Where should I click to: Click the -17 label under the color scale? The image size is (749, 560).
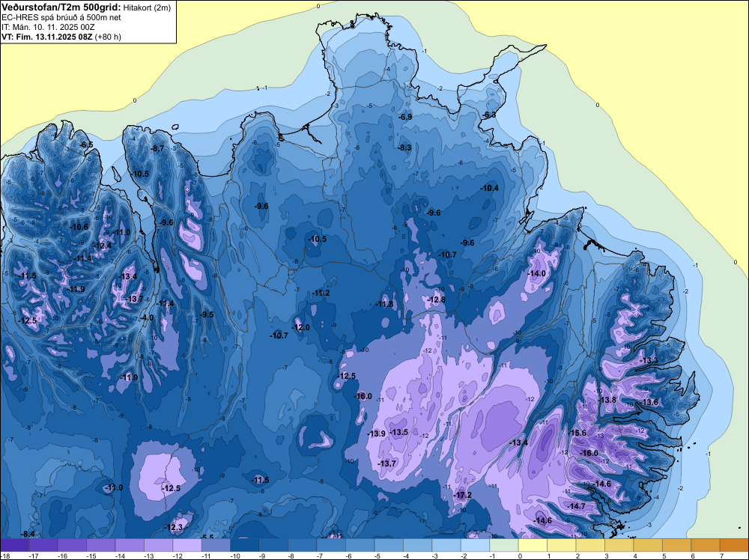[x=33, y=556]
